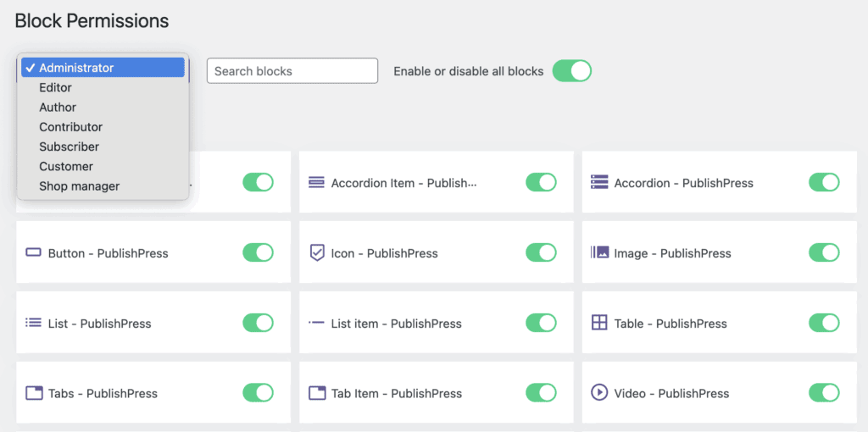Click the List block icon
Screen dimensions: 868x432
tap(34, 323)
